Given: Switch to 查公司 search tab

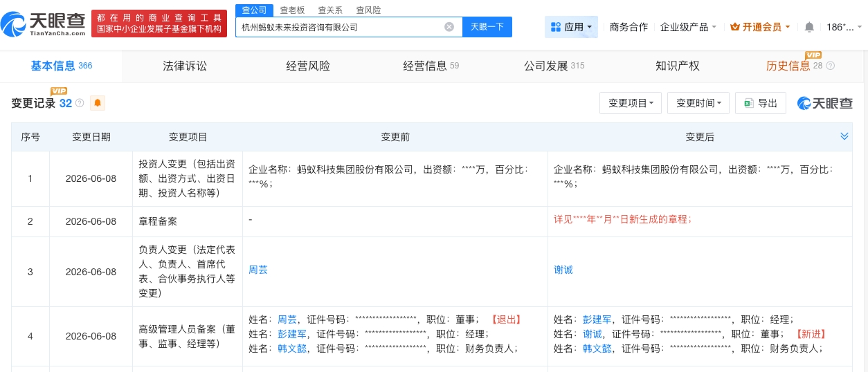Looking at the screenshot, I should coord(253,10).
